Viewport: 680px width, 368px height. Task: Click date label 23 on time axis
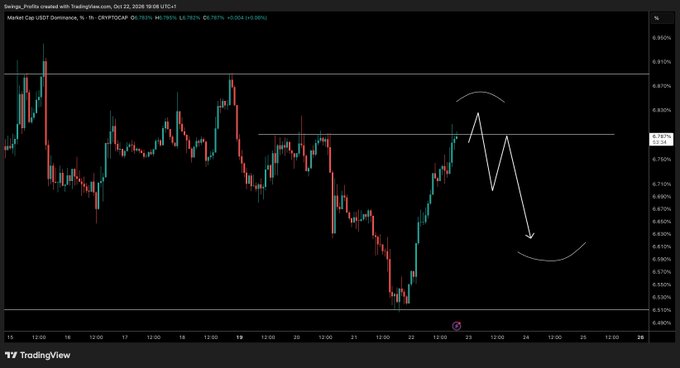pos(468,337)
